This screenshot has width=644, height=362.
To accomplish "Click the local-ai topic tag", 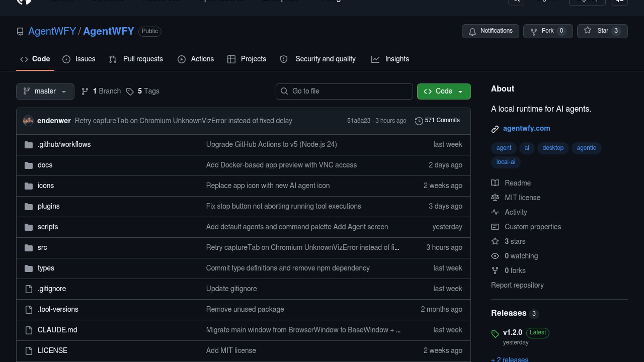I will (505, 162).
